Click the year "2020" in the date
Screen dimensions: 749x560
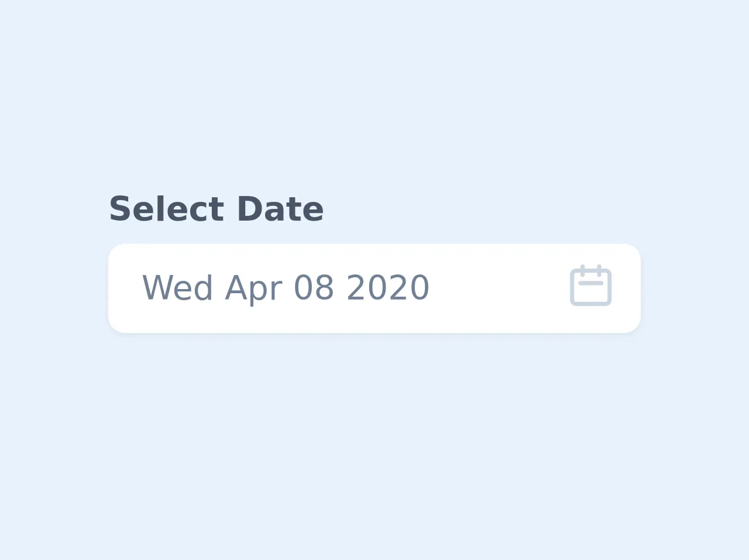click(388, 288)
